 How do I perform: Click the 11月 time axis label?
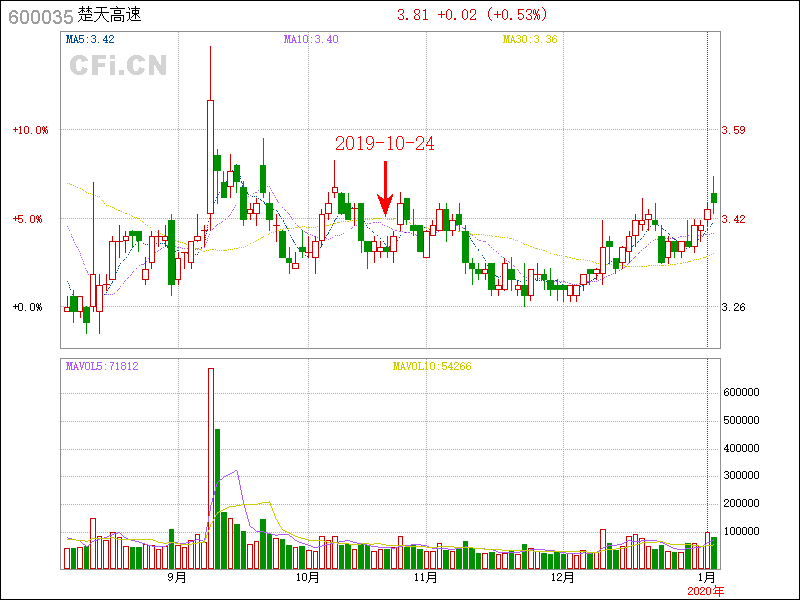click(426, 578)
